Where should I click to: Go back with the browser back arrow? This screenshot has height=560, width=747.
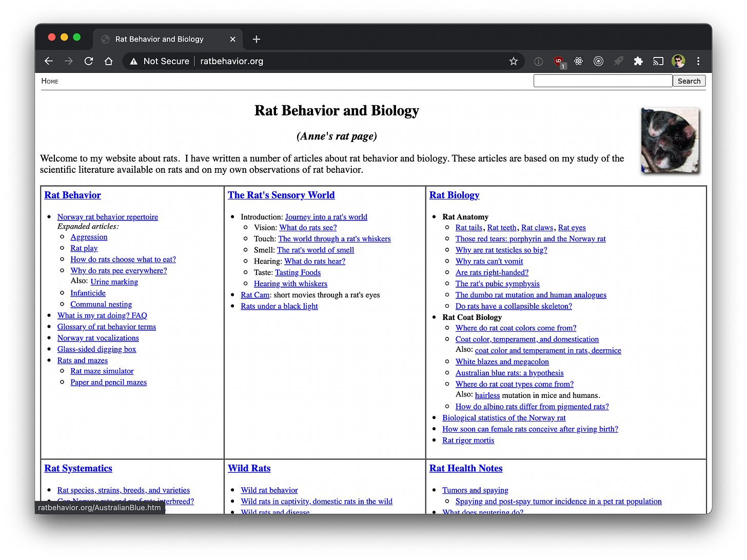(x=49, y=61)
